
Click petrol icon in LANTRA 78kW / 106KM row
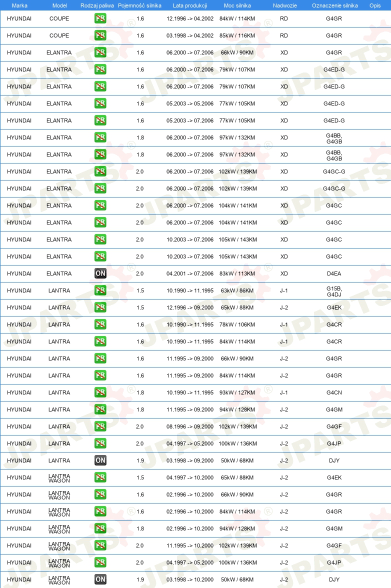(100, 324)
